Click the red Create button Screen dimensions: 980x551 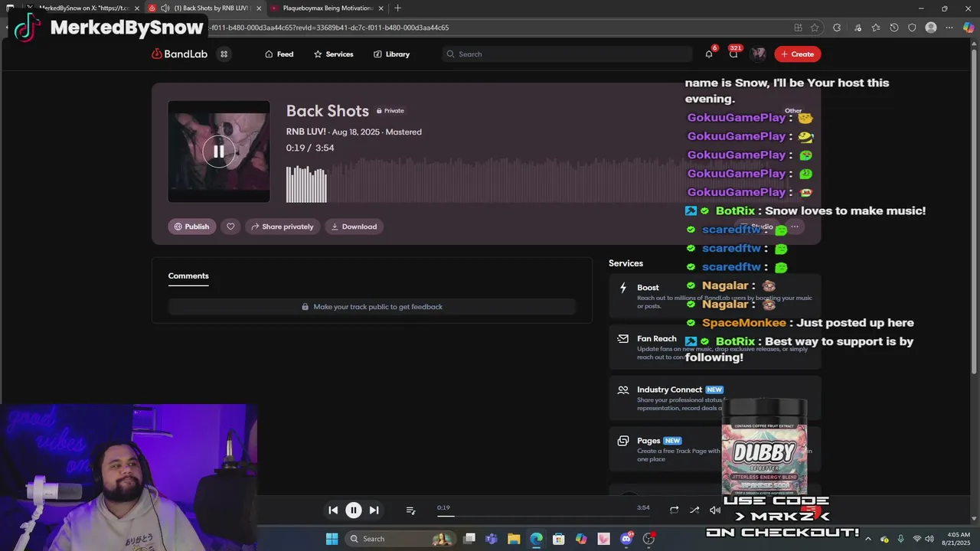coord(797,54)
